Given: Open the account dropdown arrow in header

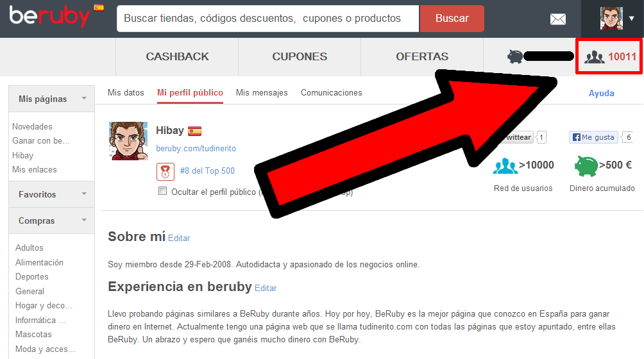Looking at the screenshot, I should [632, 19].
